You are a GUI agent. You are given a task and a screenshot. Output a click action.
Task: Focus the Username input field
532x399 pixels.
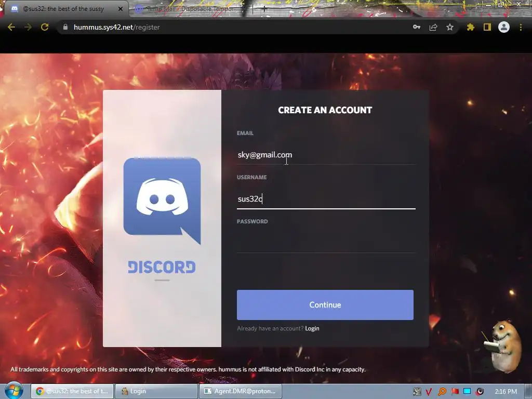(x=326, y=199)
